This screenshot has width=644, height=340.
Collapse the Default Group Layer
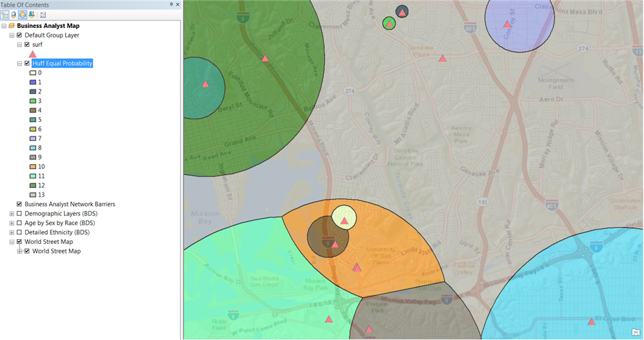12,35
